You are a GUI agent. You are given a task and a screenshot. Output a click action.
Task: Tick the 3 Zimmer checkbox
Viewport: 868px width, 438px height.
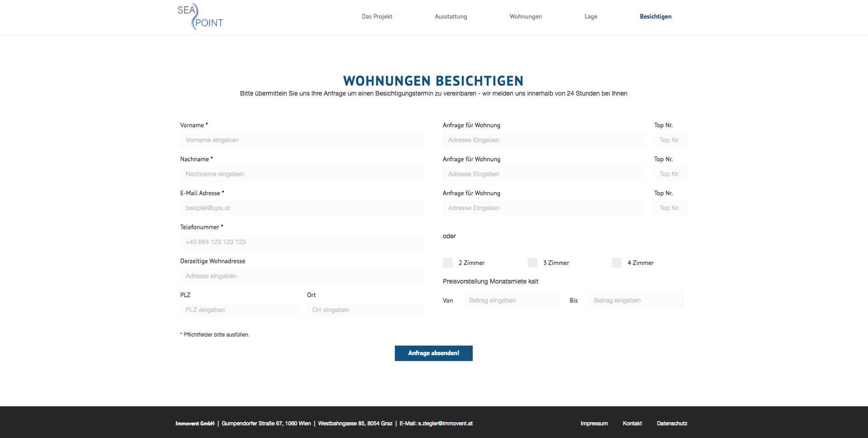(x=532, y=263)
